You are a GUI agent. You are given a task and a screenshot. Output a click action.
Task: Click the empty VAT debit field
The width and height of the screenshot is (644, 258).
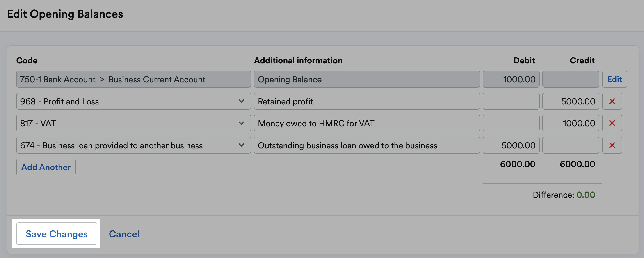[x=511, y=123]
